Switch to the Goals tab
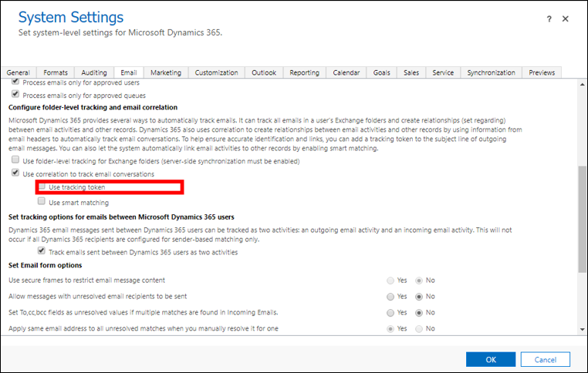This screenshot has height=373, width=588. tap(381, 72)
